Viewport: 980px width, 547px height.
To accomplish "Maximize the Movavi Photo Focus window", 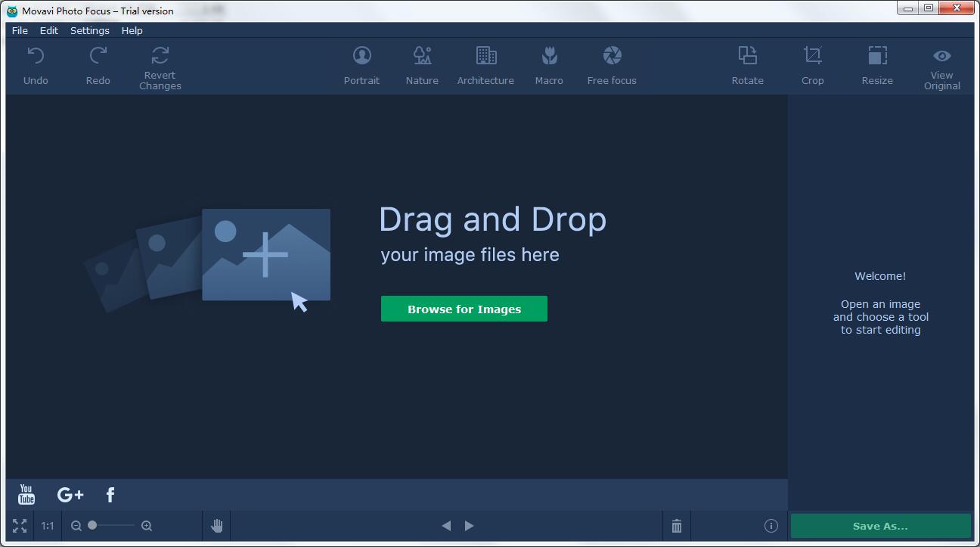I will coord(928,8).
